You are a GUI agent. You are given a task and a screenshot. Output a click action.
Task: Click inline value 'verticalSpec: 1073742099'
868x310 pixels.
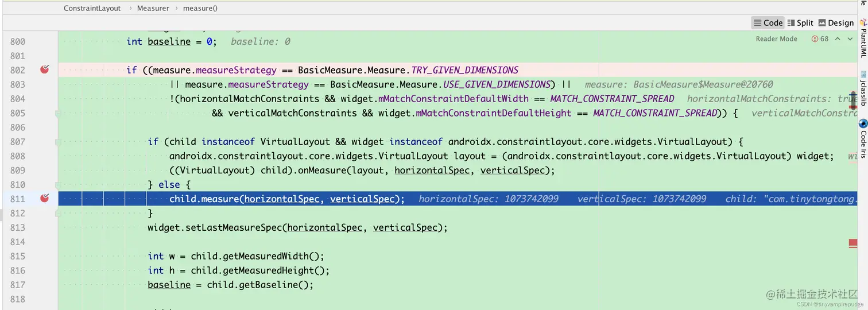(x=642, y=199)
